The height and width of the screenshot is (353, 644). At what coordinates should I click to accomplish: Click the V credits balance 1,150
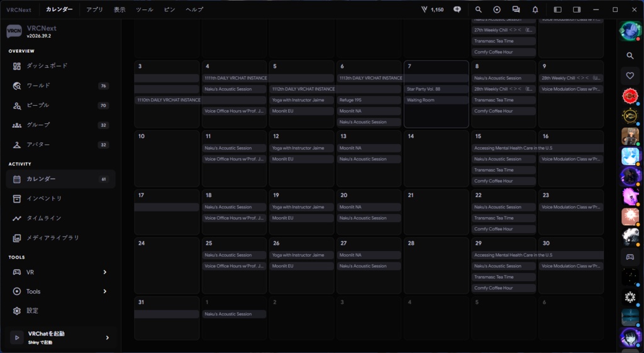tap(433, 9)
